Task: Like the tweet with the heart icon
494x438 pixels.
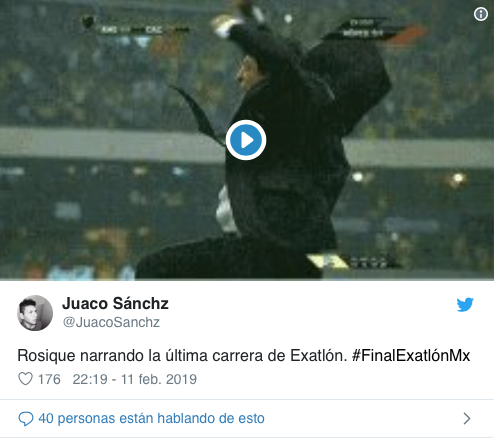Action: [x=25, y=379]
